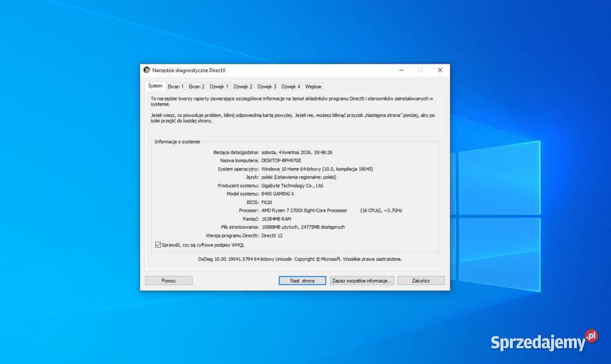Switch to the Dźwięk 3 tab
611x364 pixels.
click(x=267, y=87)
